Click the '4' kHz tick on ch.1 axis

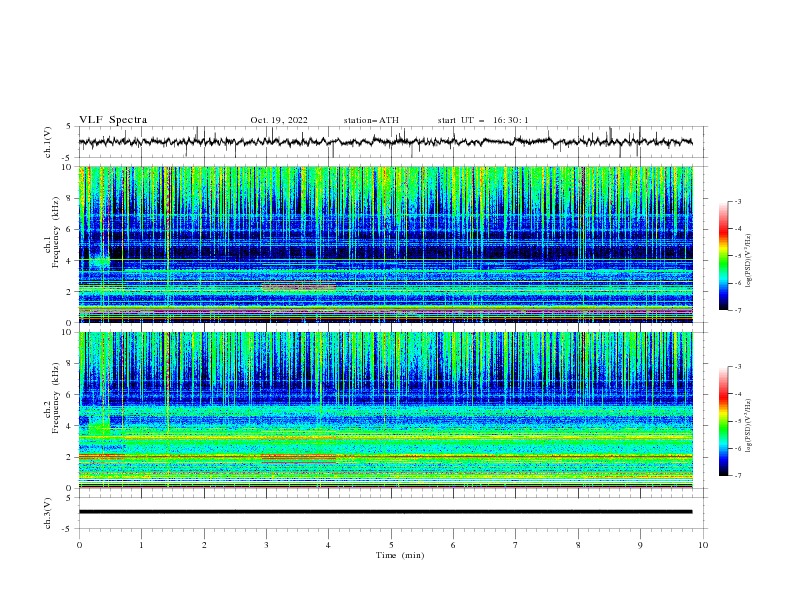(71, 261)
